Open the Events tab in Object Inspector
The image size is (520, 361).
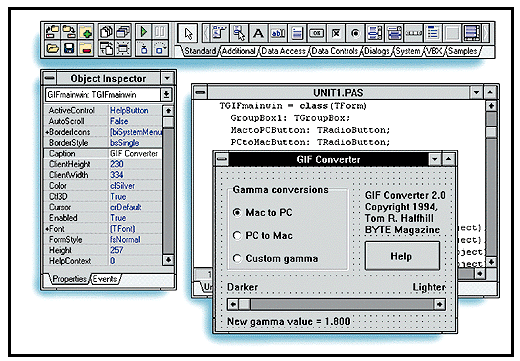click(105, 279)
